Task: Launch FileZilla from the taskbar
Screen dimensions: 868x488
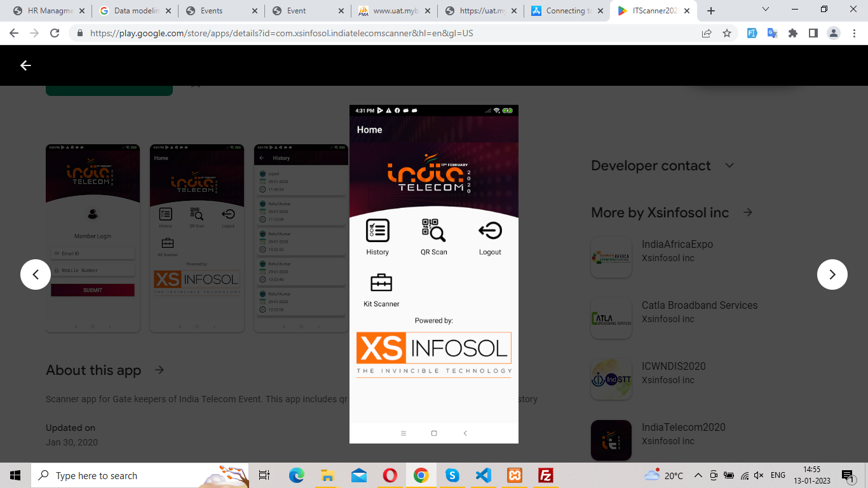Action: 545,475
